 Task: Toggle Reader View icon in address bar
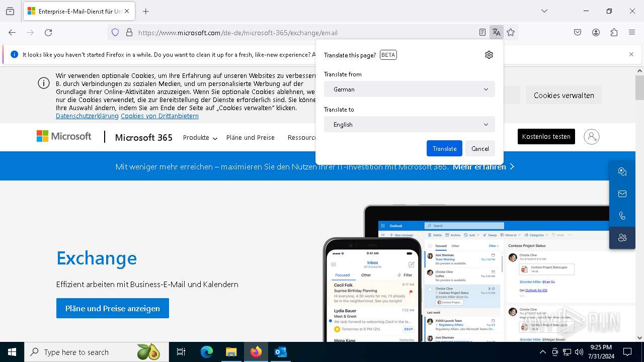pyautogui.click(x=482, y=32)
